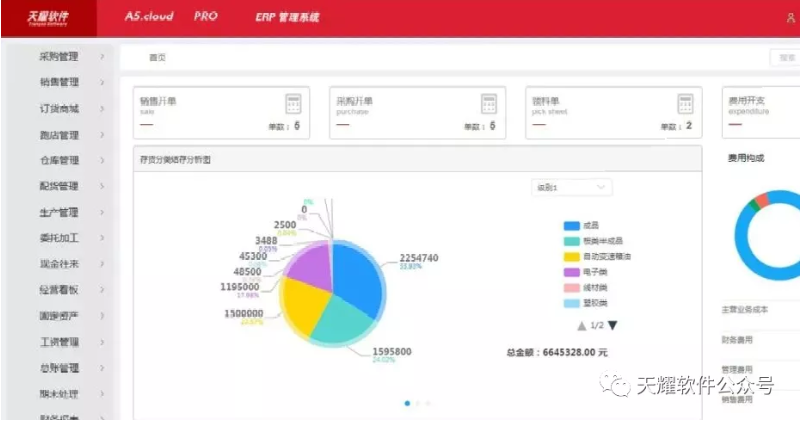Screen dimensions: 802x423
Task: Click the yellow 自动变速箱油 color swatch
Action: point(571,257)
